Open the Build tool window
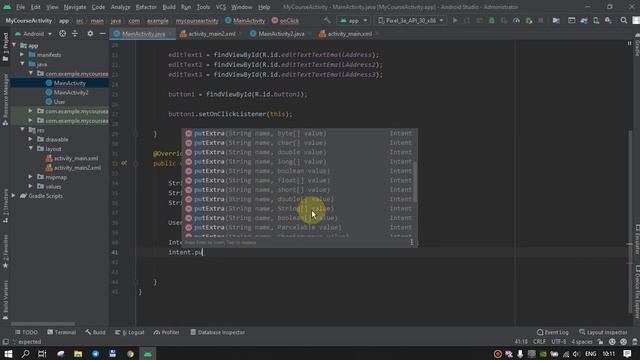Screen dimensions: 640x360 (96, 332)
